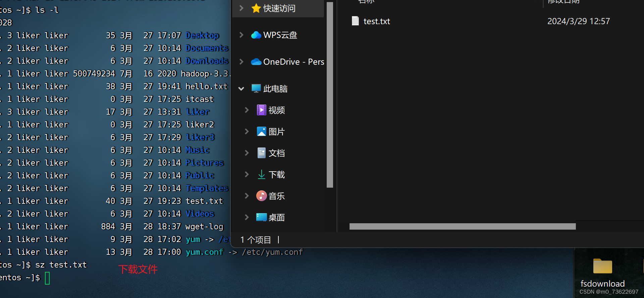Collapse the 此电脑 tree node
The width and height of the screenshot is (644, 298).
point(241,89)
